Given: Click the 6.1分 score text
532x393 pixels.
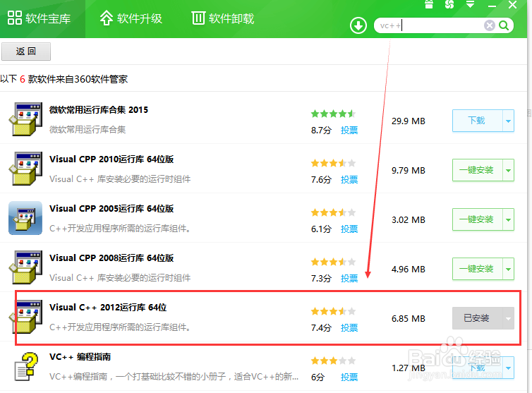Looking at the screenshot, I should (321, 229).
